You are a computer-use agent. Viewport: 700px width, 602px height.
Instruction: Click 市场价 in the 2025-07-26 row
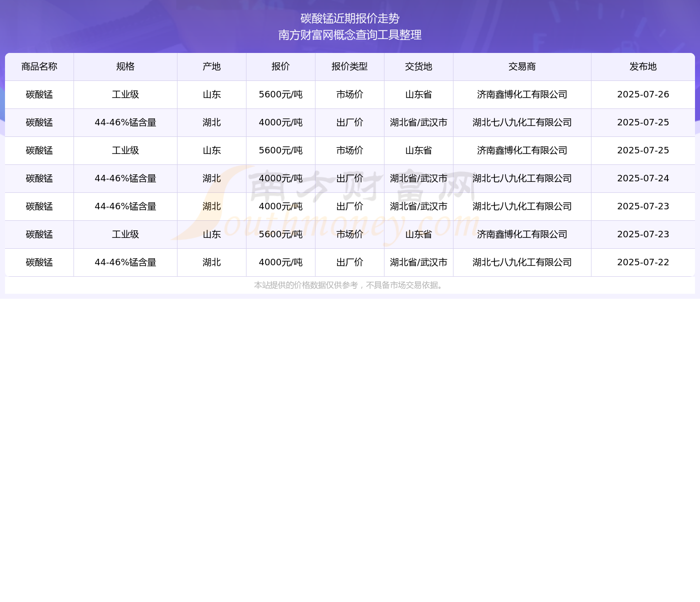350,94
